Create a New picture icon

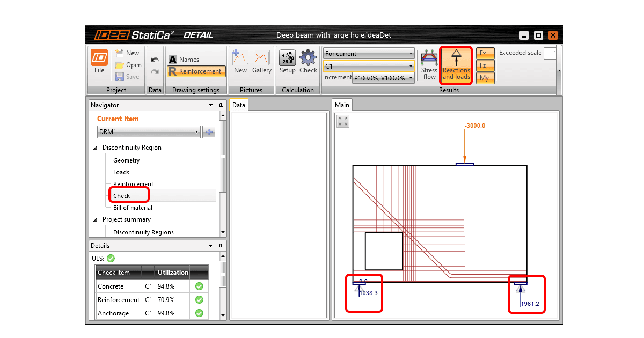[x=239, y=57]
